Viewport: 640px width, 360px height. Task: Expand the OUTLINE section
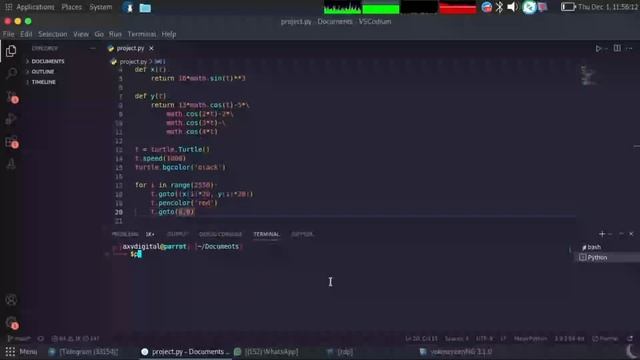pyautogui.click(x=43, y=71)
